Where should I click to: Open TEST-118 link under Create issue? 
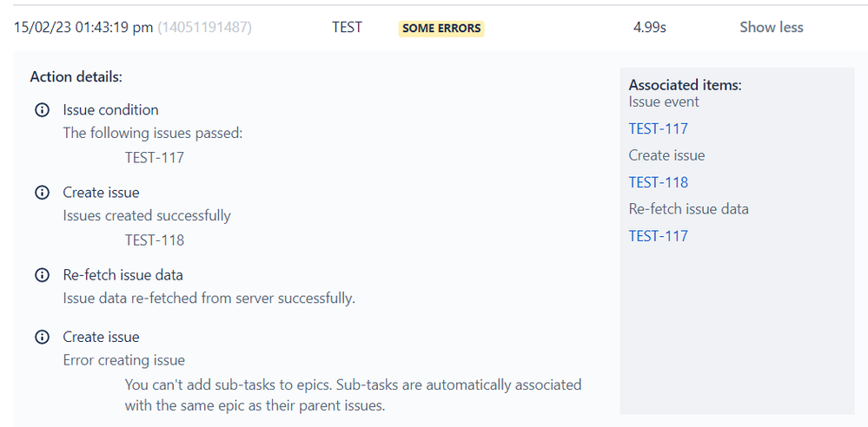pos(659,182)
